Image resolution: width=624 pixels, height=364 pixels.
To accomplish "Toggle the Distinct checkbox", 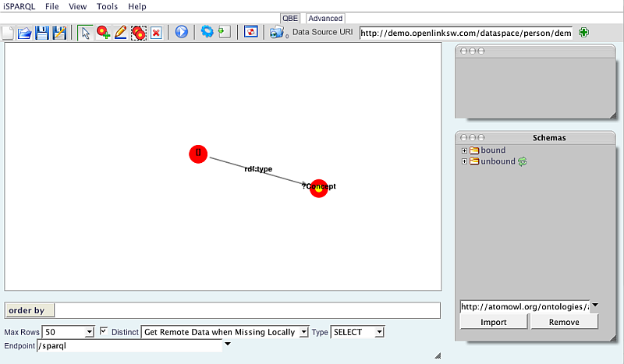I will tap(104, 331).
